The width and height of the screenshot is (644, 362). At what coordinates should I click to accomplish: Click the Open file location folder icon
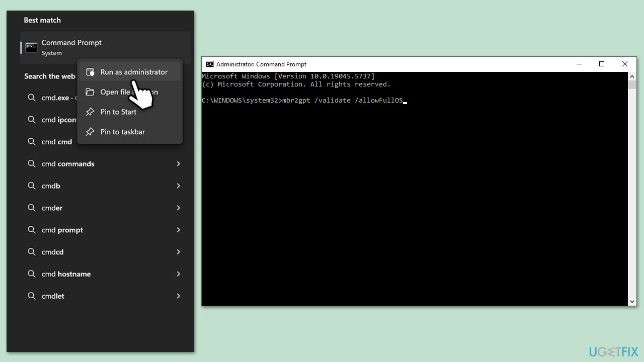90,92
